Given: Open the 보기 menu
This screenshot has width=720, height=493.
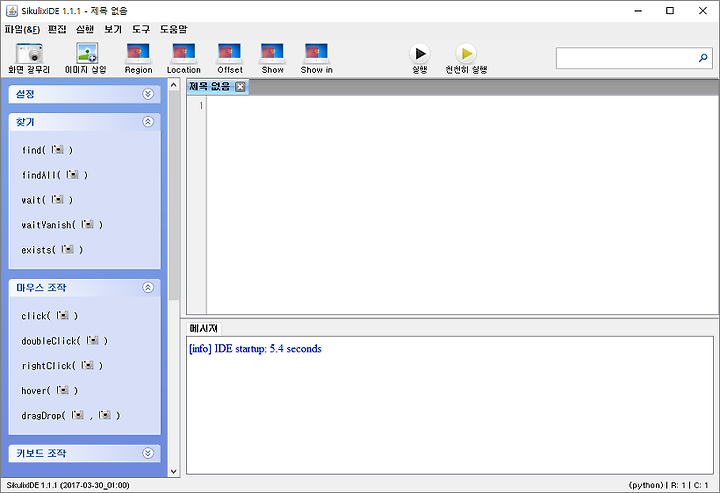Looking at the screenshot, I should pos(113,29).
